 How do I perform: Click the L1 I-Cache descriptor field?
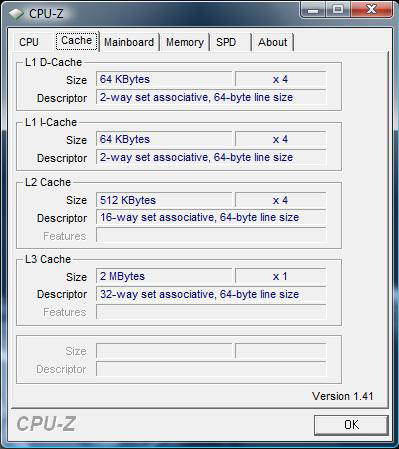click(211, 157)
